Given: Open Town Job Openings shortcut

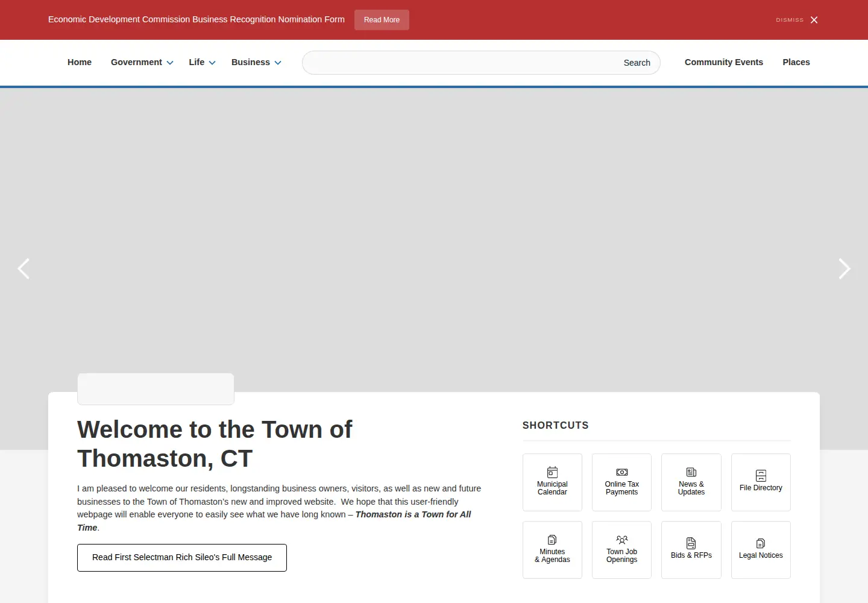Looking at the screenshot, I should 621,550.
